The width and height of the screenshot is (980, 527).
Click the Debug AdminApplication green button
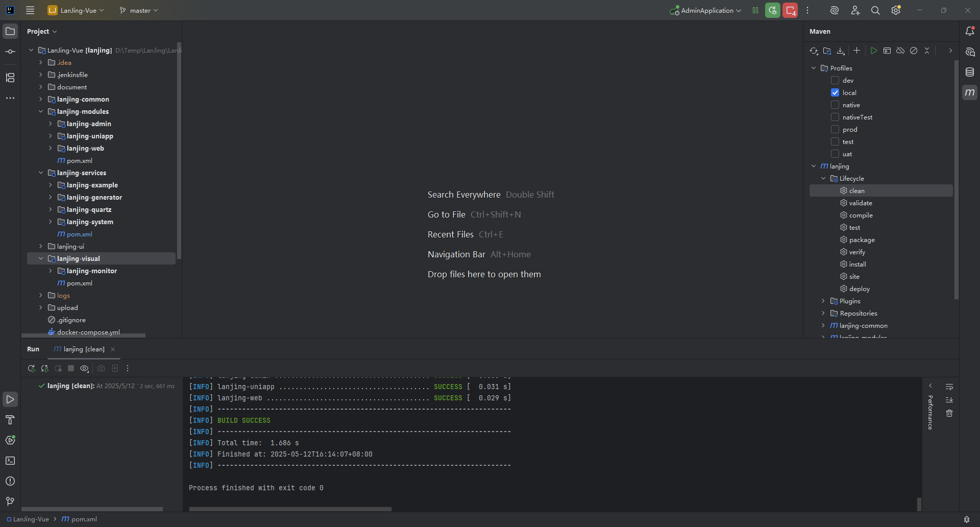click(773, 10)
